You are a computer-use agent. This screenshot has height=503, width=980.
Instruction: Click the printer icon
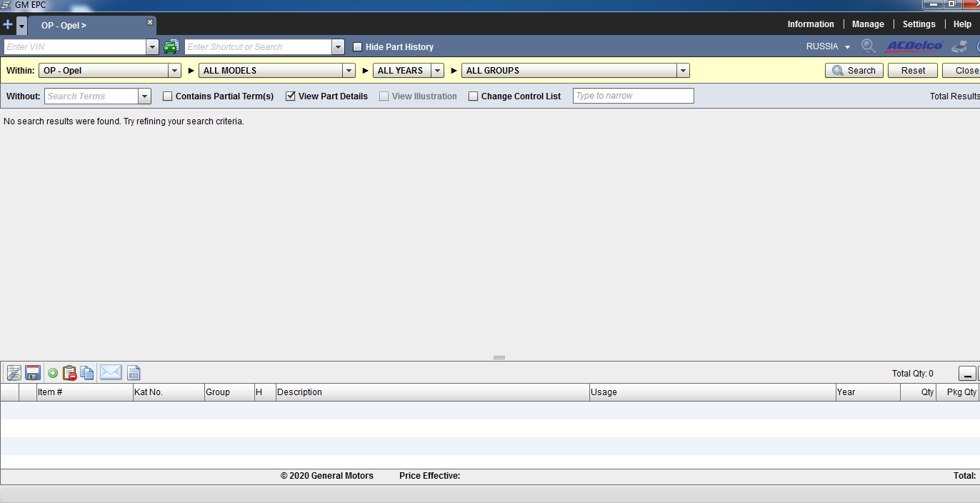(959, 46)
